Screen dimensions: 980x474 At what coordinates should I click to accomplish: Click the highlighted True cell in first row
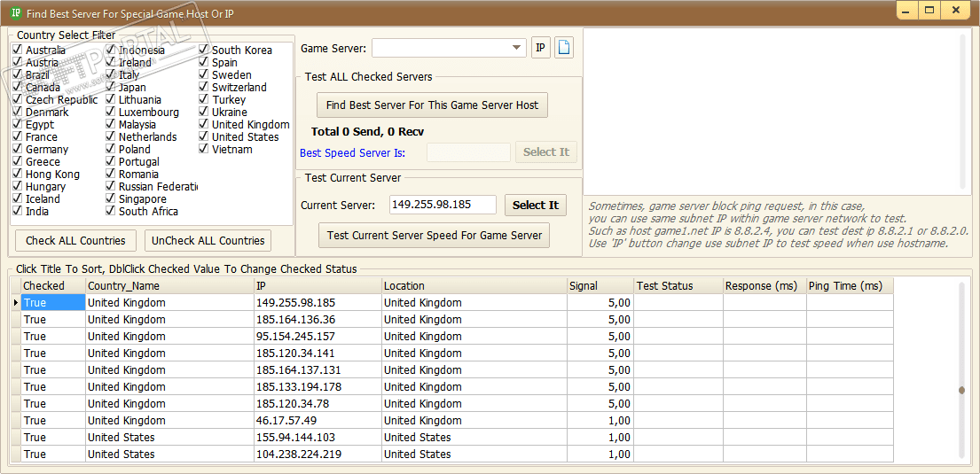pyautogui.click(x=53, y=302)
